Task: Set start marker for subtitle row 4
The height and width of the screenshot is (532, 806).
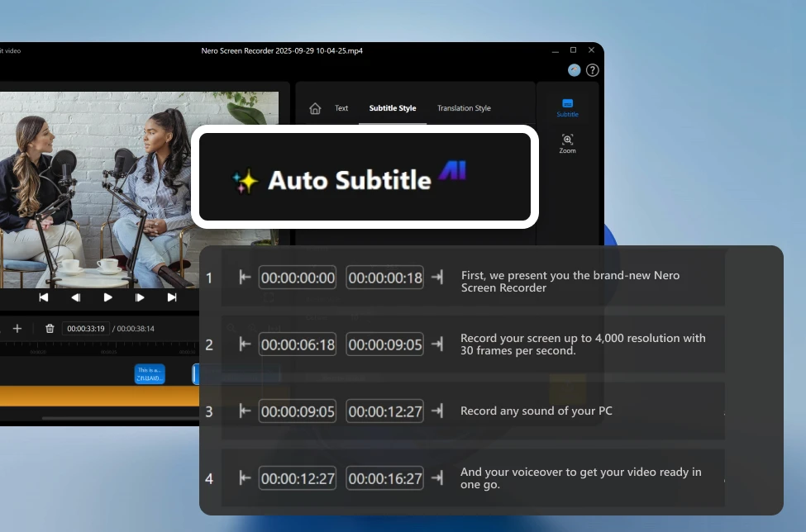Action: (x=245, y=478)
